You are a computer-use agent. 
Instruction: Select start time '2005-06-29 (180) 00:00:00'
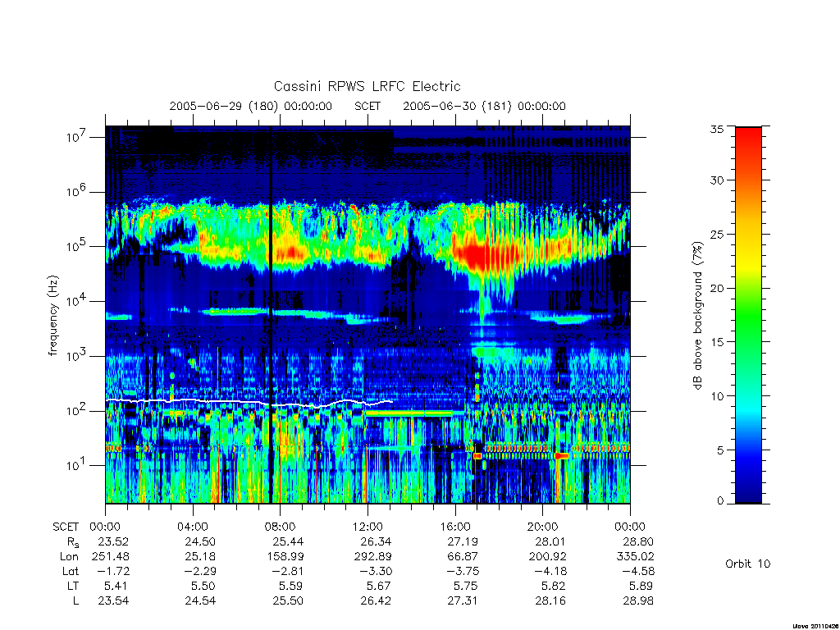tap(251, 106)
